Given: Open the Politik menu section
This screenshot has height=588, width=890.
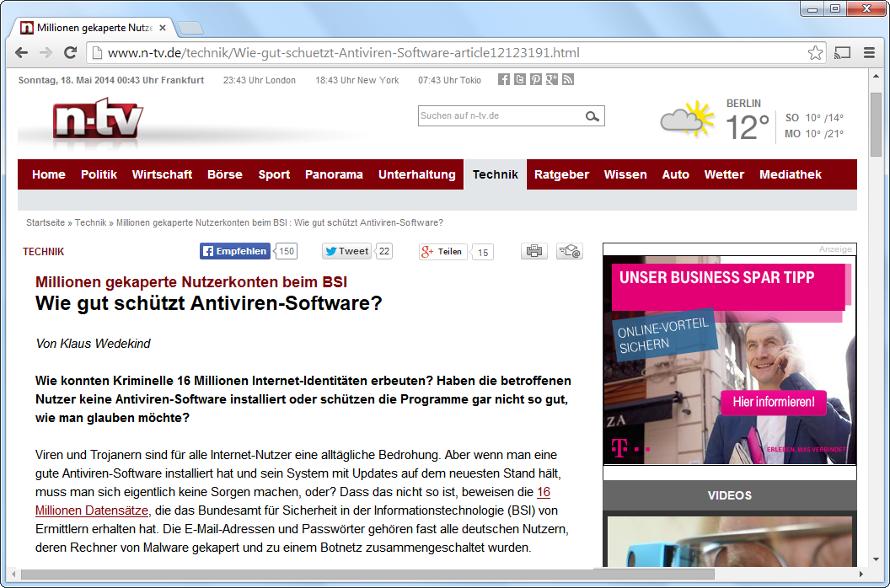Looking at the screenshot, I should coord(99,174).
